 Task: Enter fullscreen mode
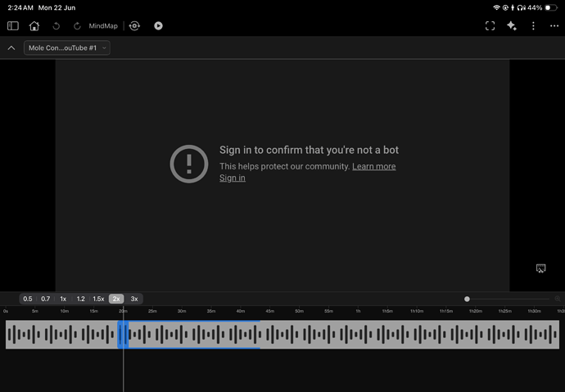[x=490, y=26]
